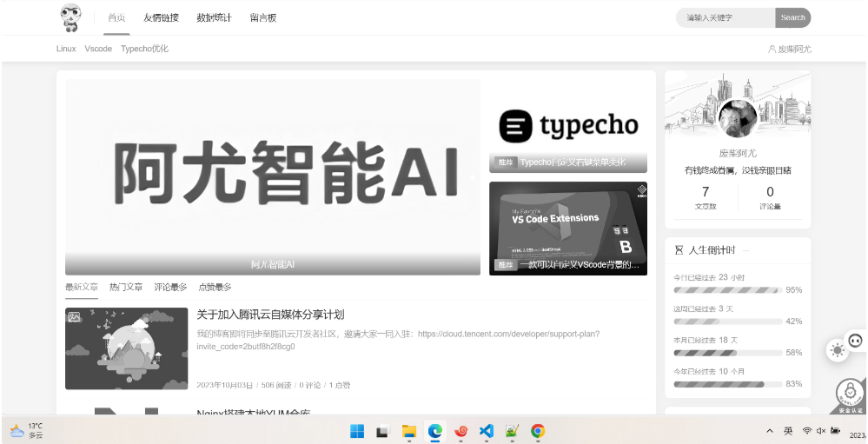The height and width of the screenshot is (444, 868).
Task: Open article 关于加入腾讯云自媒体分享计划
Action: 271,315
